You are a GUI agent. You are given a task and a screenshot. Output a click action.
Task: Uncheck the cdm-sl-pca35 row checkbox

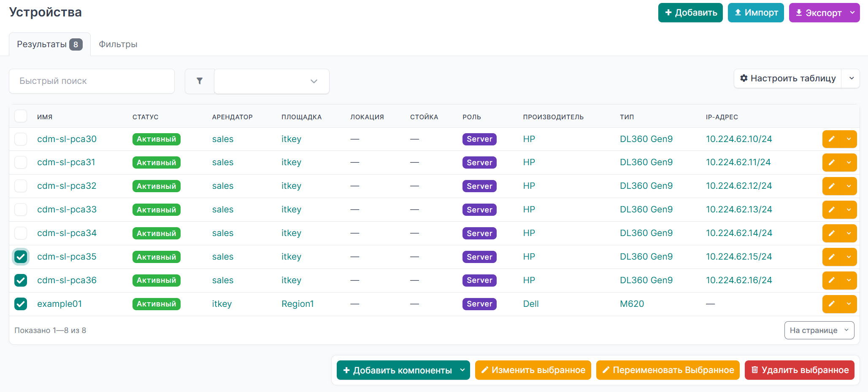pos(21,257)
